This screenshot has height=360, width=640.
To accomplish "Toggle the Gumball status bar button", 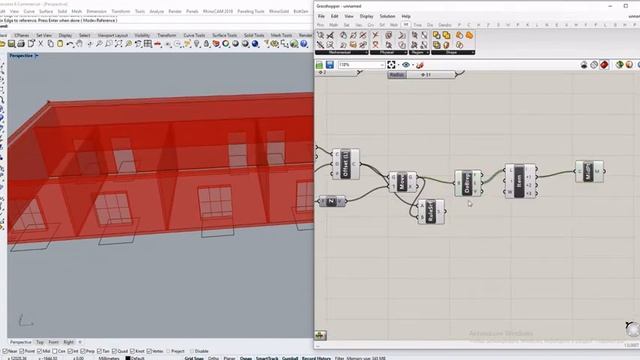I will pos(290,358).
